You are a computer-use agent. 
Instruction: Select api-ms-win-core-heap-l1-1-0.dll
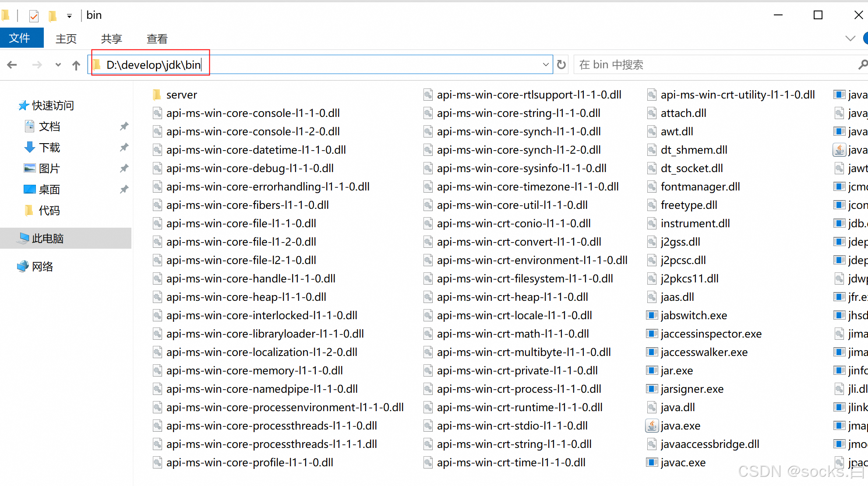click(x=246, y=297)
